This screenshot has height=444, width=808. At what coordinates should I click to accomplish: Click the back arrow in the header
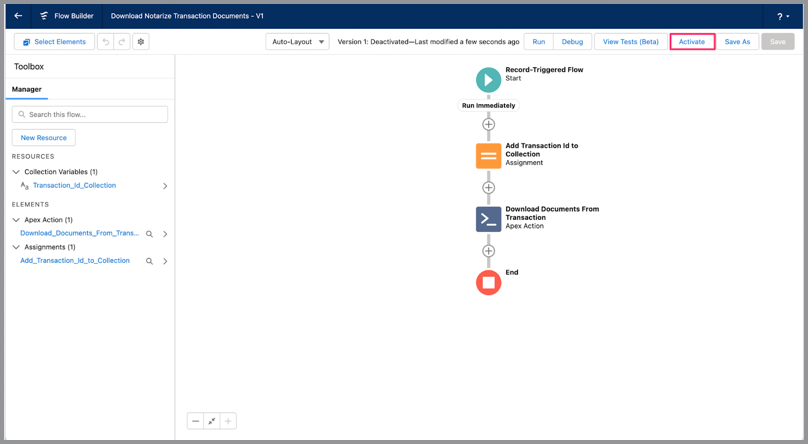click(18, 16)
